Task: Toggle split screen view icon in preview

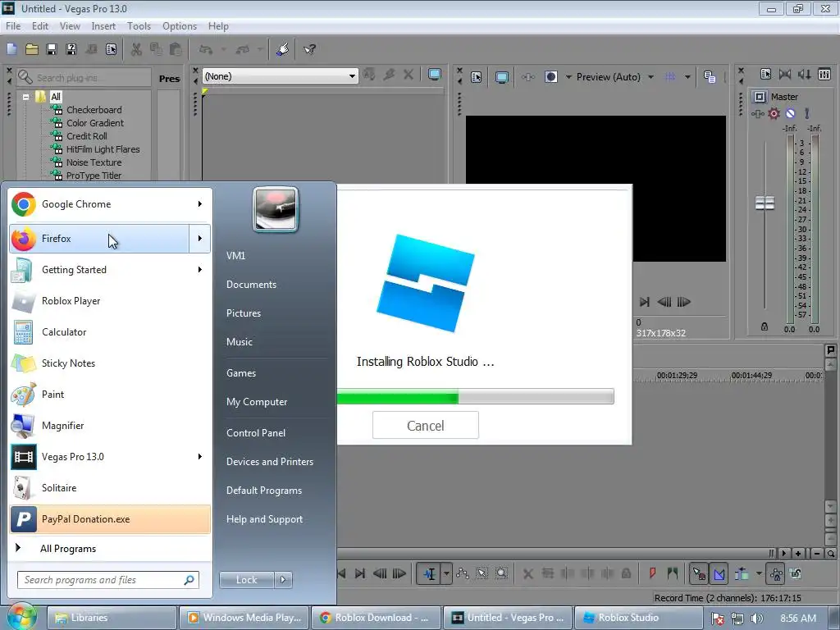Action: pyautogui.click(x=550, y=76)
